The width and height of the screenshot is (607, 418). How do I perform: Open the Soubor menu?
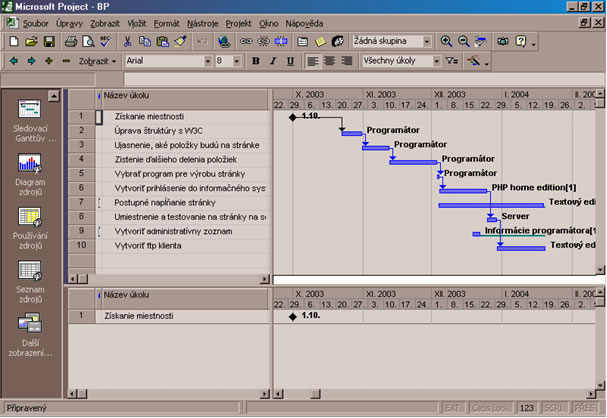point(35,24)
